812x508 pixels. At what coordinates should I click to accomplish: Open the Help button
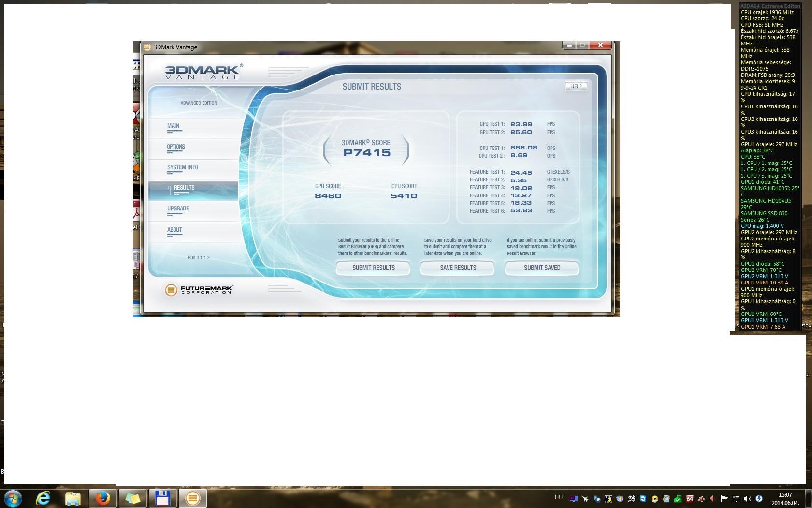tap(576, 86)
